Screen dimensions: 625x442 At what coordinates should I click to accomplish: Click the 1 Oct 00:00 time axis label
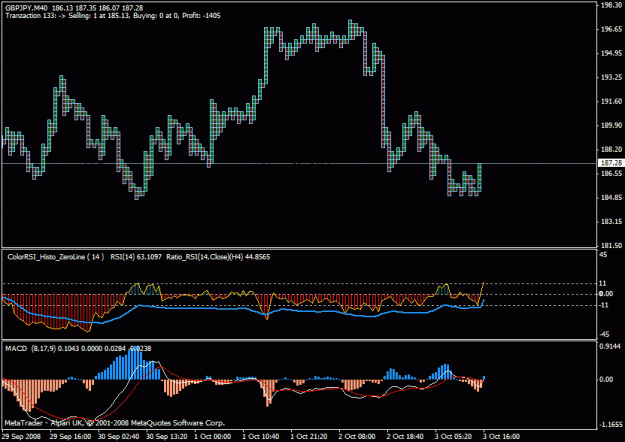click(x=213, y=436)
